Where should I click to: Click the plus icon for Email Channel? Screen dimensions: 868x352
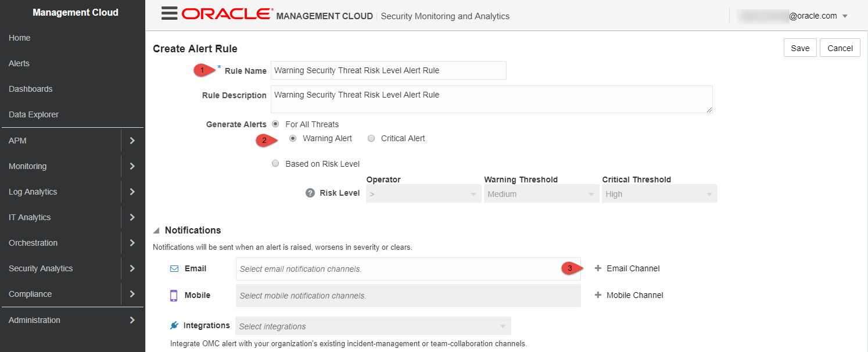coord(598,268)
